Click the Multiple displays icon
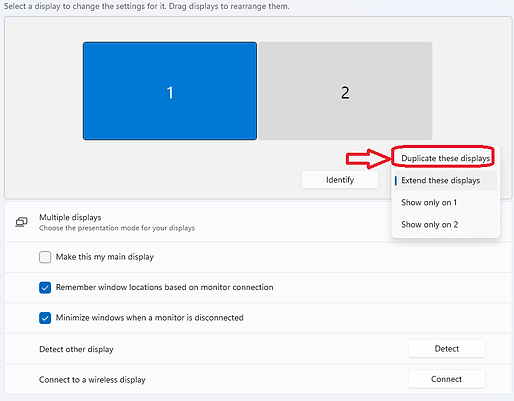 coord(22,222)
